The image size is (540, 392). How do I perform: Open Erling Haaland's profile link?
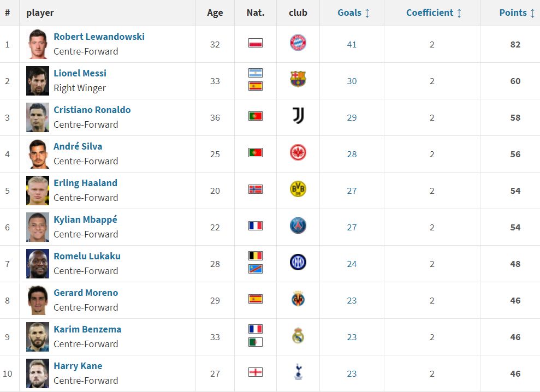pyautogui.click(x=85, y=183)
